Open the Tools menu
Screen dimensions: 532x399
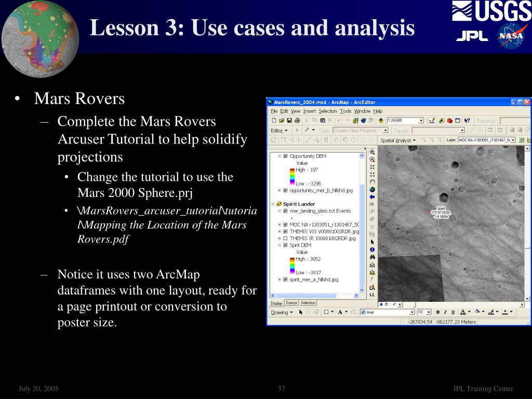tap(345, 111)
